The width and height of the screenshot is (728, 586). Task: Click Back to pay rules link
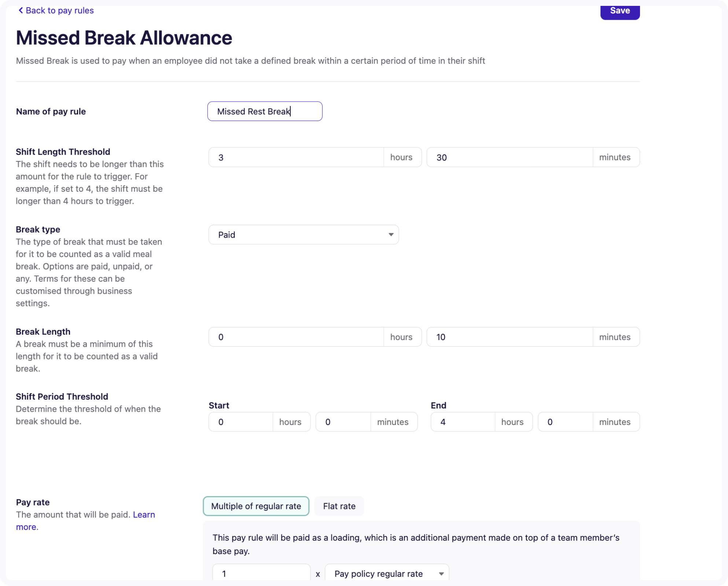click(59, 11)
